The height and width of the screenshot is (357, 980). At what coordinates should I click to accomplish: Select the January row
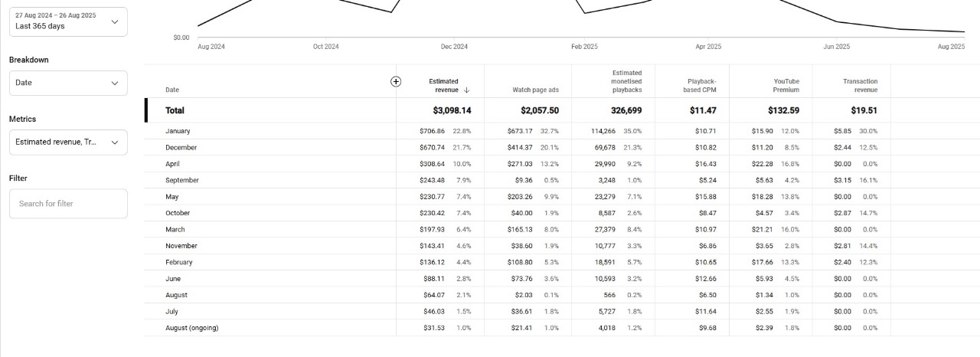coord(178,131)
